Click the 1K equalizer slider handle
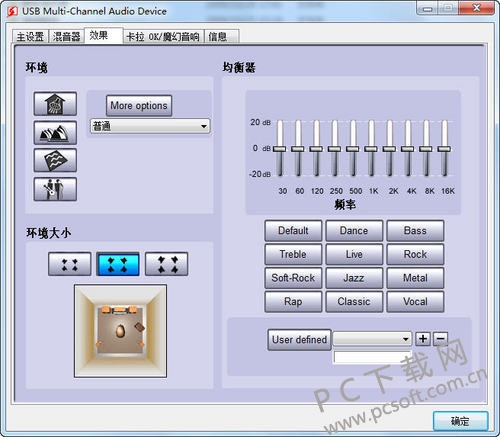Screen dimensions: 500x437 click(371, 149)
